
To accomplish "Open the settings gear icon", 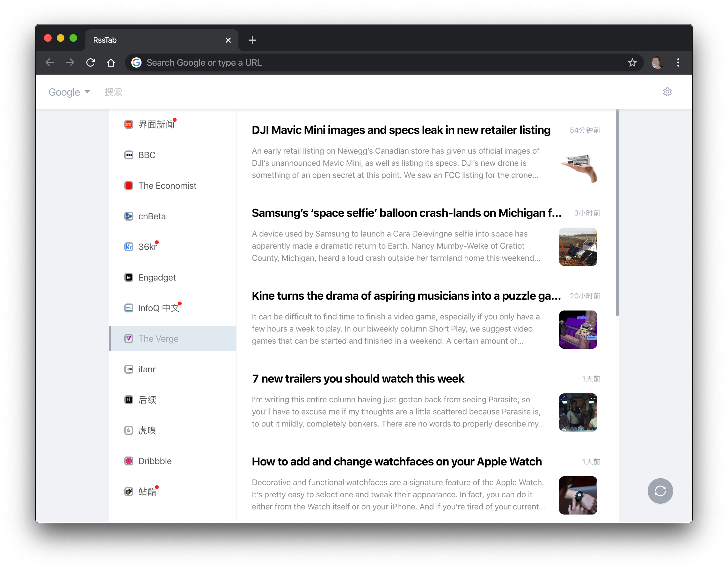I will coord(667,92).
